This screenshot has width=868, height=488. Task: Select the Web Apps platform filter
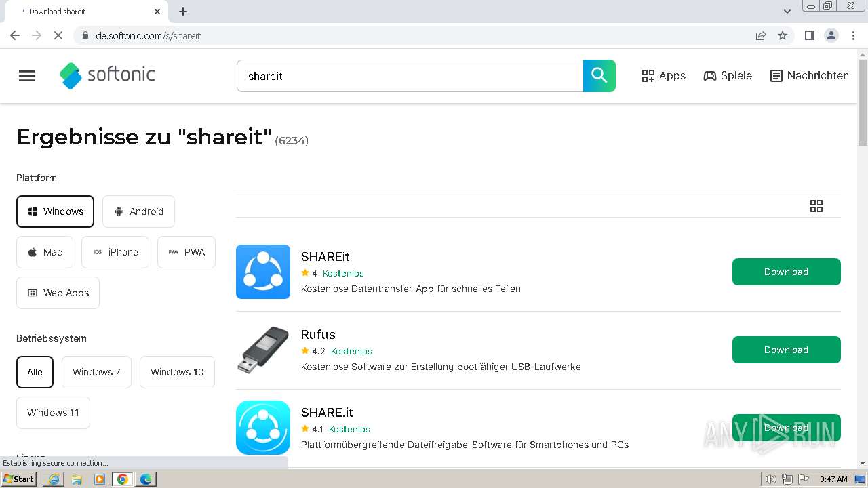pyautogui.click(x=58, y=293)
